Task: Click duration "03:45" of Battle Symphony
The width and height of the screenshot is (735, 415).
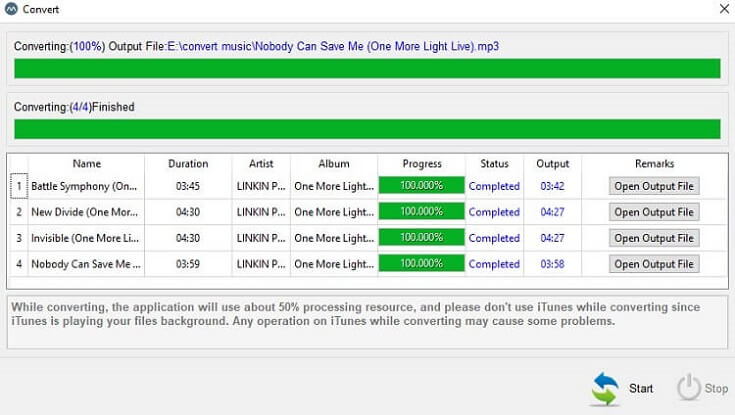Action: pyautogui.click(x=188, y=186)
